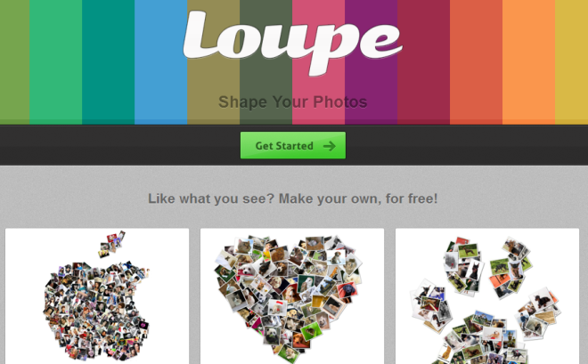Screen dimensions: 588x364
Task: Open the heart-shaped pet photo collage
Action: pyautogui.click(x=292, y=295)
